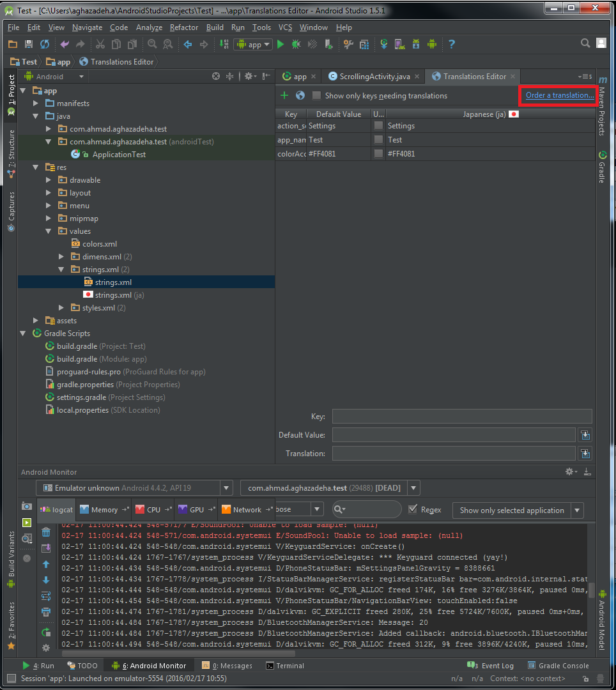The height and width of the screenshot is (690, 616).
Task: Open the Messages tool window
Action: point(227,666)
